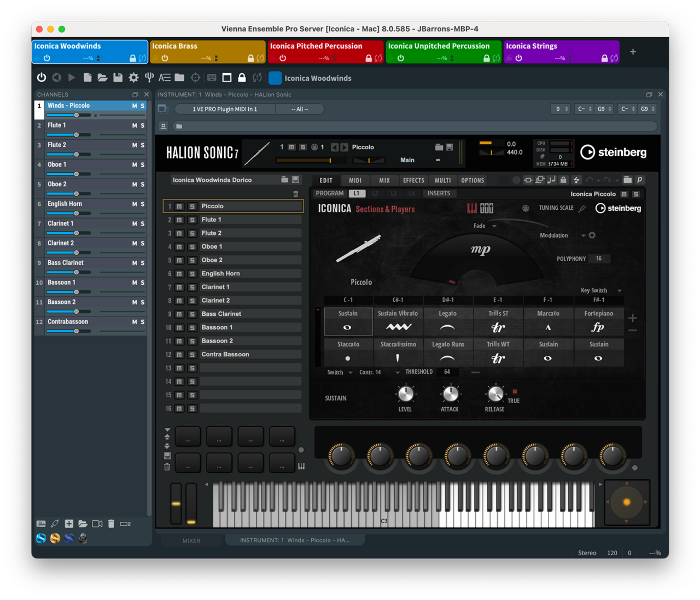Click the crosshair target icon in toolbar

[x=195, y=78]
